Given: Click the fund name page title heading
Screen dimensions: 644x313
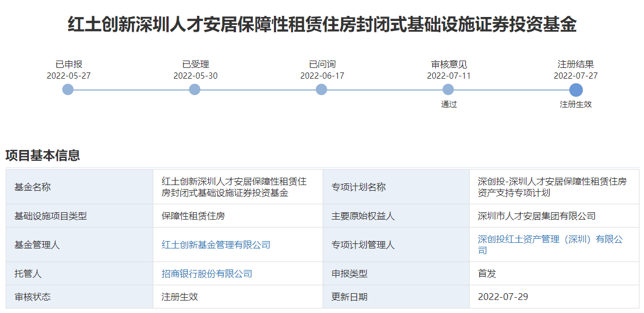Looking at the screenshot, I should click(322, 25).
